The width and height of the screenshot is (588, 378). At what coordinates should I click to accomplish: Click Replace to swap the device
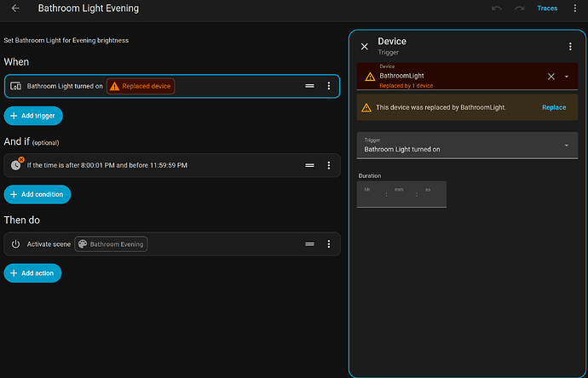[554, 107]
